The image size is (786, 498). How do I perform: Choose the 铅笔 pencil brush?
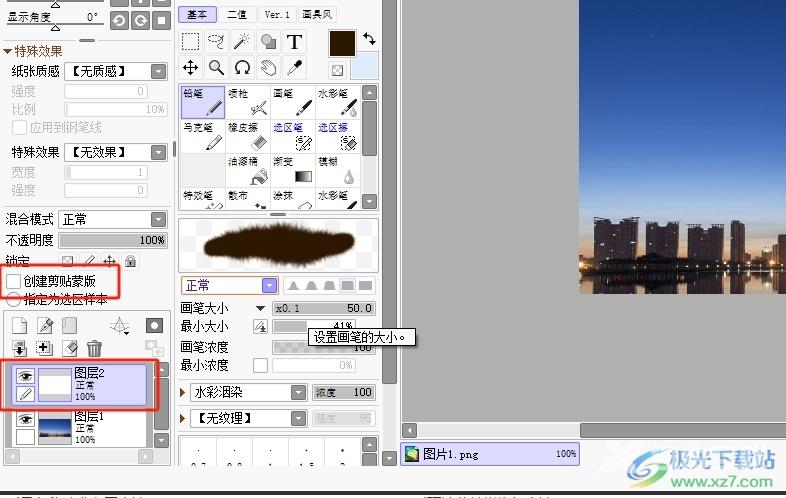pyautogui.click(x=203, y=102)
